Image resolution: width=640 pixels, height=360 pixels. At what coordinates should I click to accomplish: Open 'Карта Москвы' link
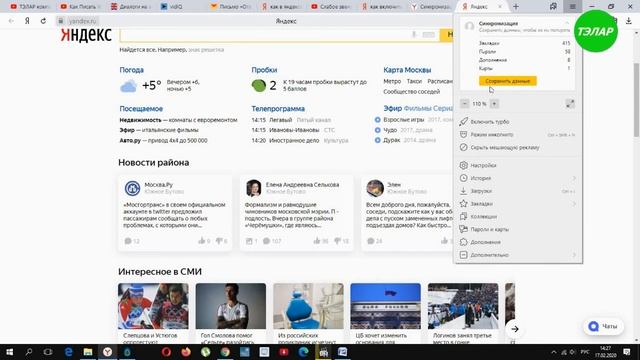[407, 70]
